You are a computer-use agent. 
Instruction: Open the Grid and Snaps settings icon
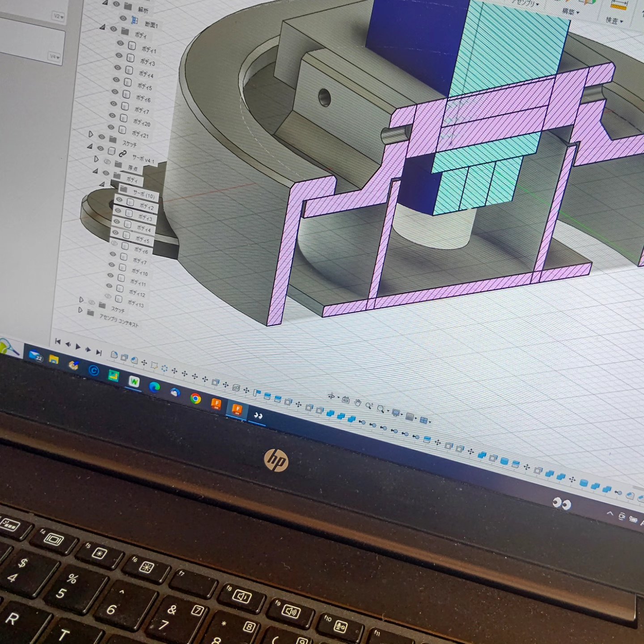[409, 416]
